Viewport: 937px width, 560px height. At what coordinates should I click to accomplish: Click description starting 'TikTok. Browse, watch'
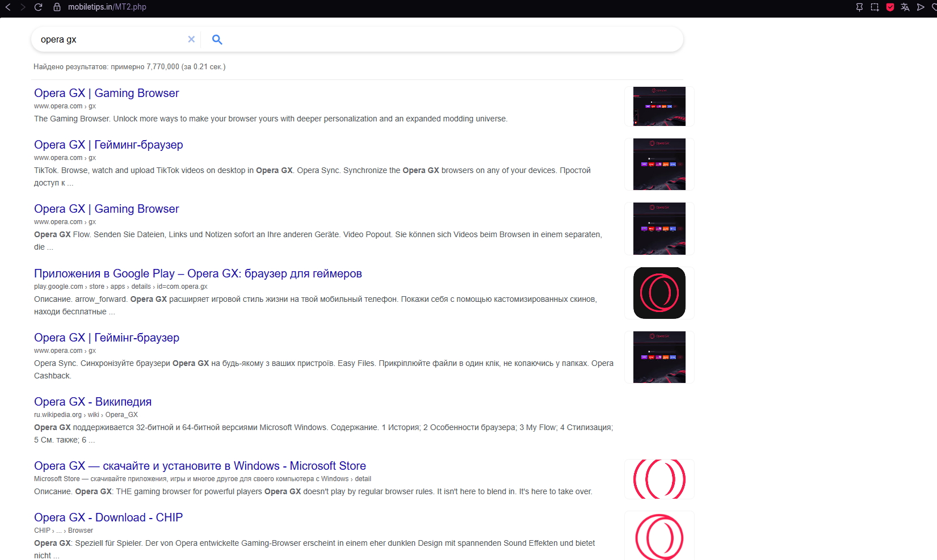312,176
